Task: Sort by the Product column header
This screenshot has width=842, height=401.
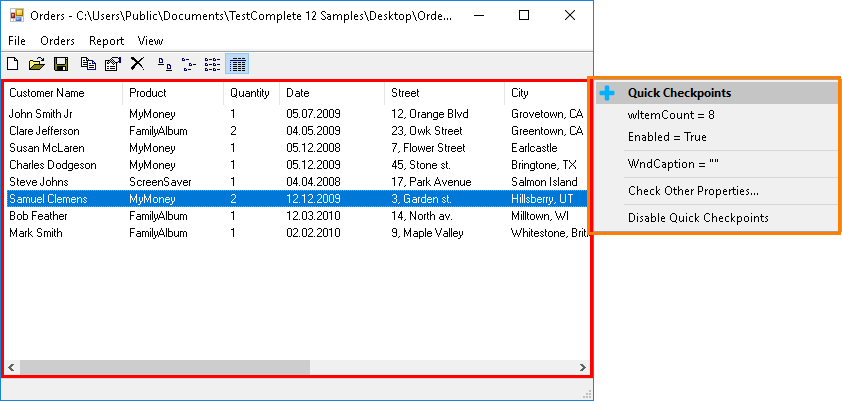Action: point(173,93)
